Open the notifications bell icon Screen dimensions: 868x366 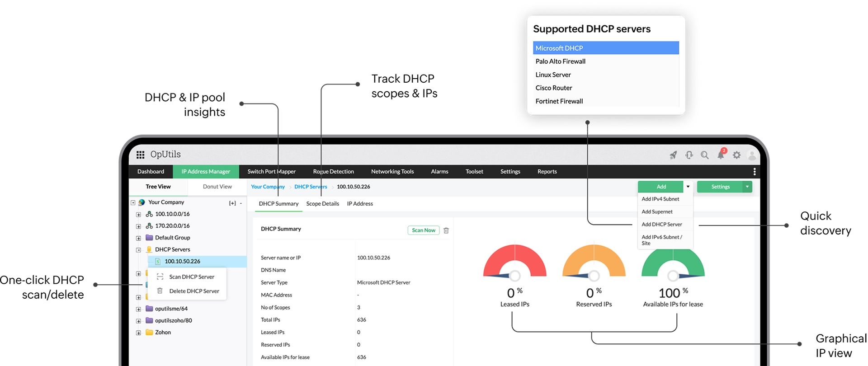point(721,155)
